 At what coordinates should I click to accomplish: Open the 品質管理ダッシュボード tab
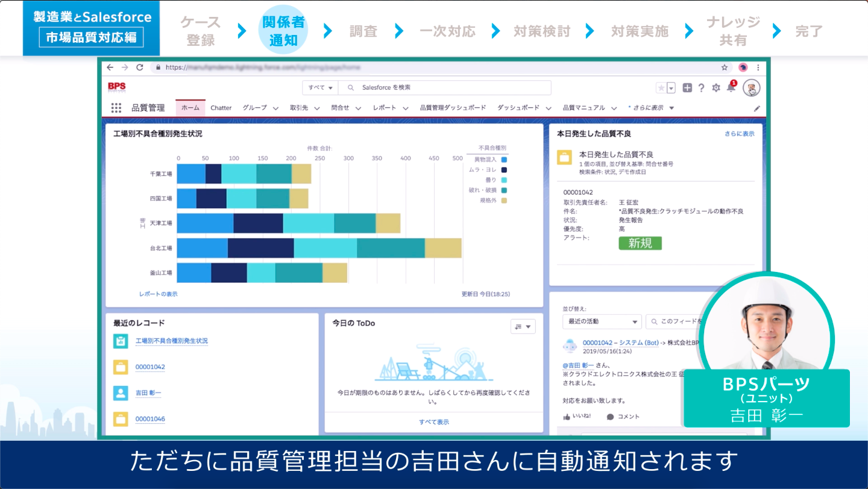click(x=453, y=108)
